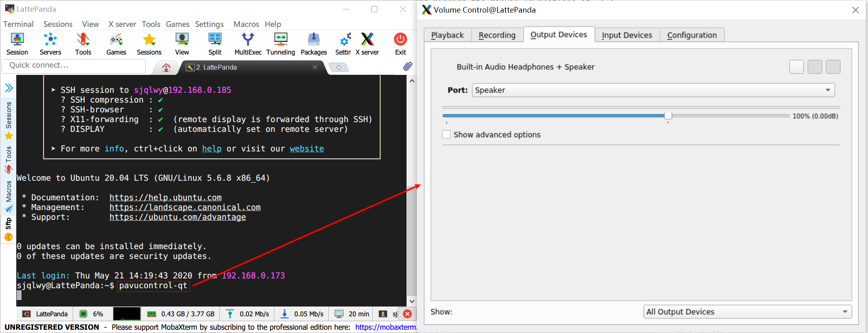Screen dimensions: 868x333
Task: Click the Session toolbar icon
Action: coord(17,44)
